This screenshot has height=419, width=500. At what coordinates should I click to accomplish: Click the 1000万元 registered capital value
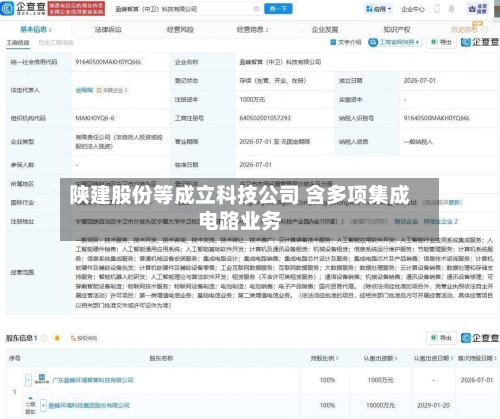click(252, 99)
